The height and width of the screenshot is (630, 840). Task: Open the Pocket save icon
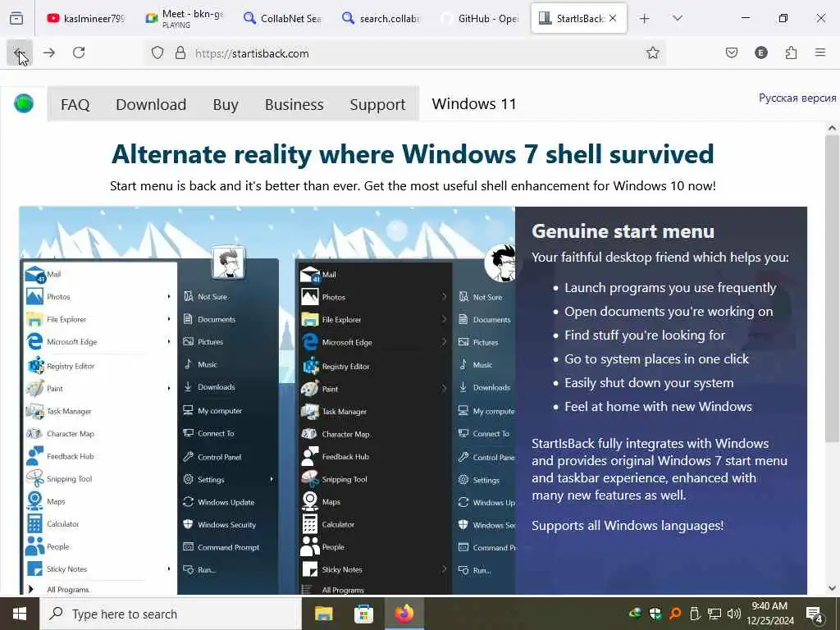[x=731, y=52]
